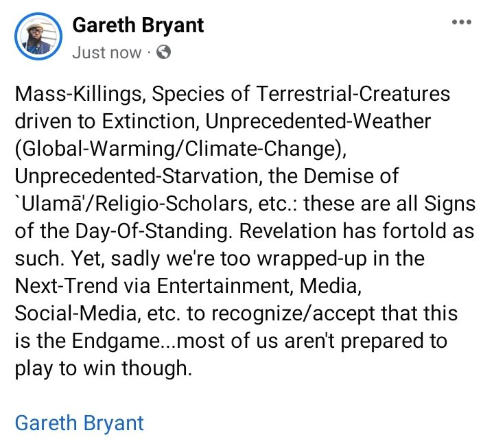494x448 pixels.
Task: Click the author name Gareth Bryant in header
Action: (x=136, y=25)
